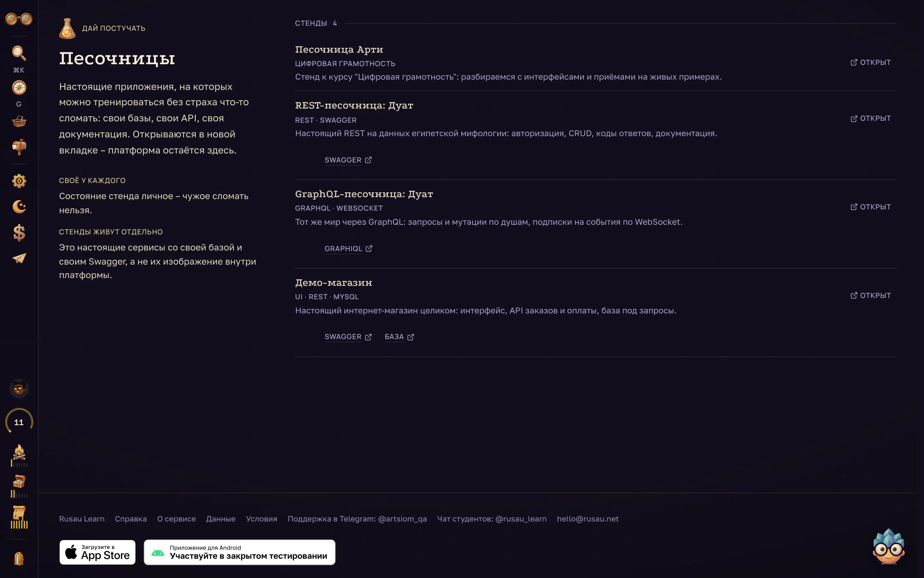Click the Песочница Арти title

pos(339,50)
